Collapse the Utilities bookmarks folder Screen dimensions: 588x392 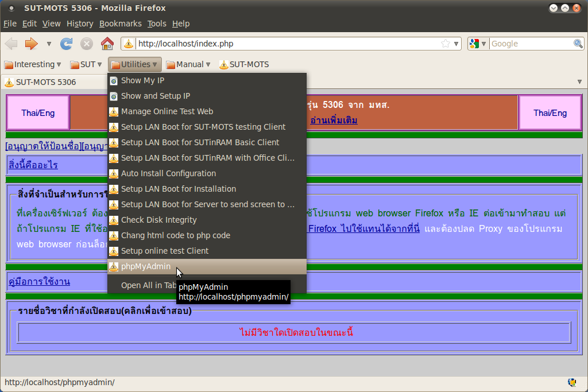click(x=134, y=64)
